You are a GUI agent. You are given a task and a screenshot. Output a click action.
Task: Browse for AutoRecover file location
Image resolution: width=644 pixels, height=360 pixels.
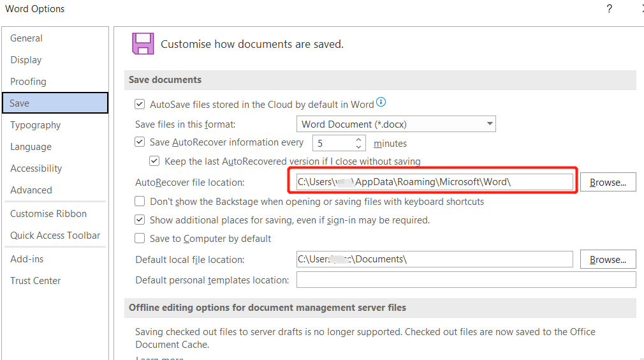[608, 182]
